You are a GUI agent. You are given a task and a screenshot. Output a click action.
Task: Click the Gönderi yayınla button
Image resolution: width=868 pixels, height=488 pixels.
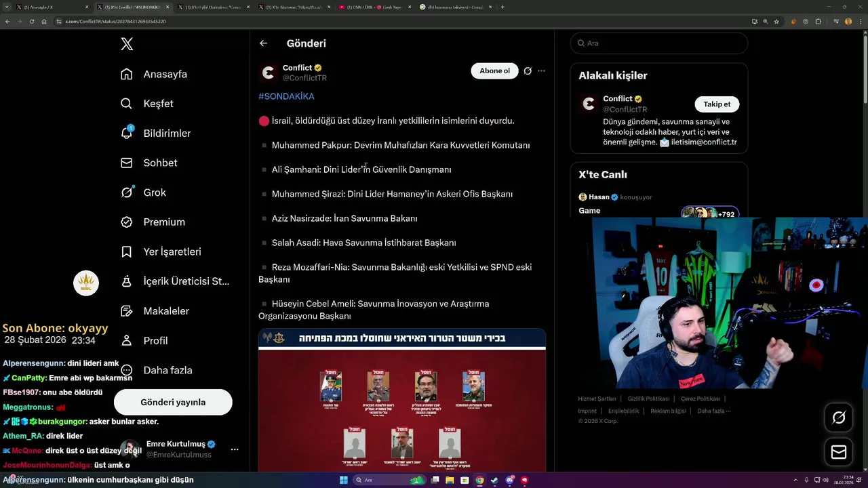coord(173,402)
